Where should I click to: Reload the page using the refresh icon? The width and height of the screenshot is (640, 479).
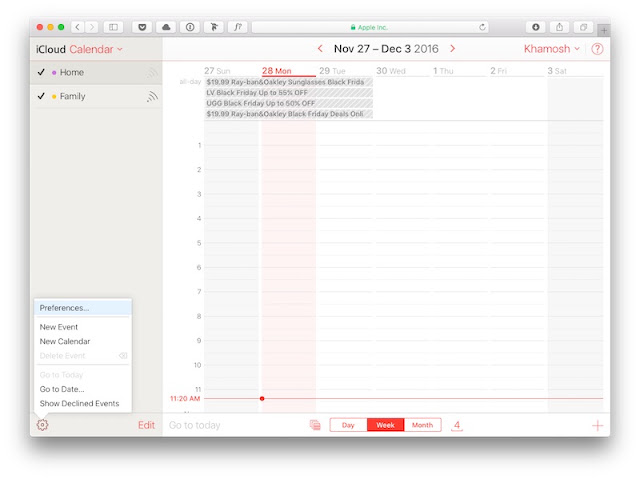click(482, 27)
